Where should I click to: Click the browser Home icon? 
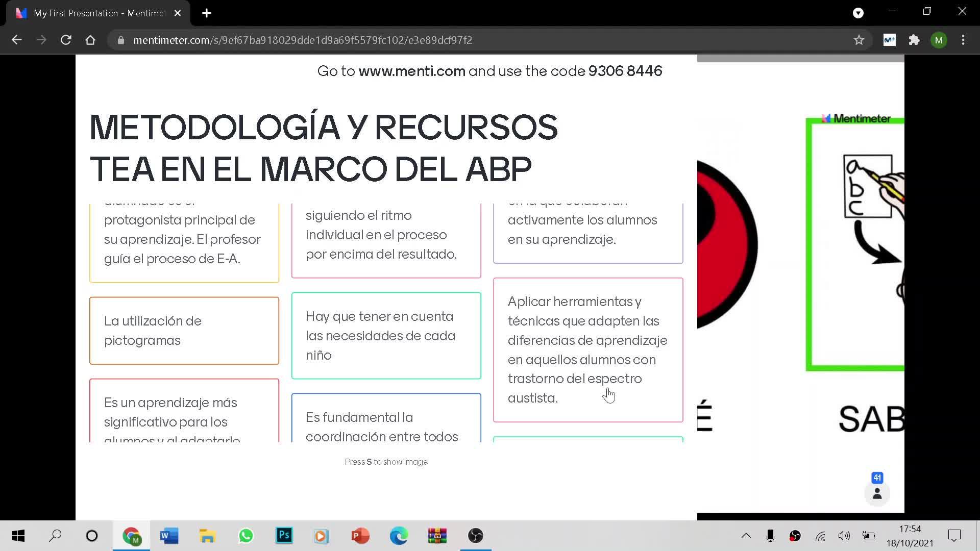90,40
